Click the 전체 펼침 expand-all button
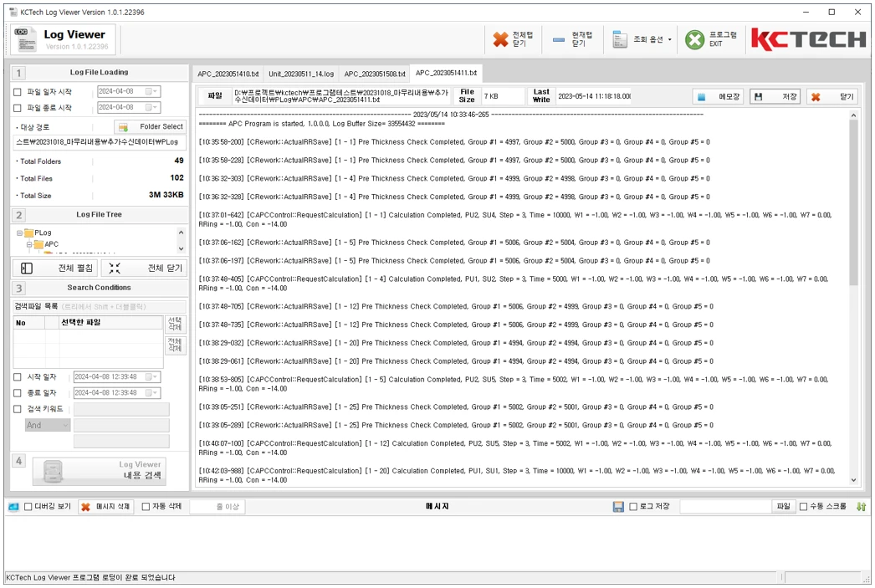Image resolution: width=875 pixels, height=588 pixels. 55,268
